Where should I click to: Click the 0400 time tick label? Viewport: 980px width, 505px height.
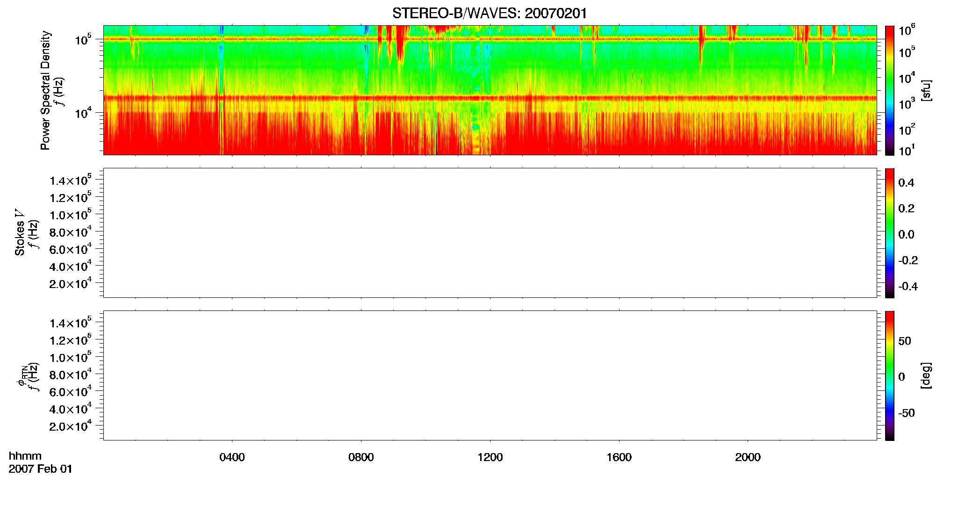click(232, 457)
